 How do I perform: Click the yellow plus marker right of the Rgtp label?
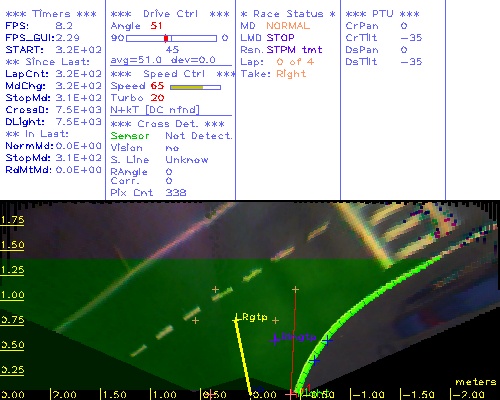[x=275, y=321]
